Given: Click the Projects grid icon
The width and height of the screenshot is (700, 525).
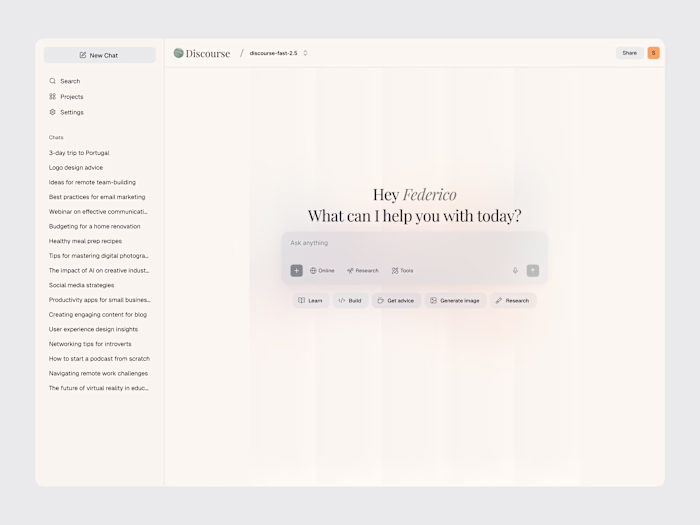Looking at the screenshot, I should point(53,96).
